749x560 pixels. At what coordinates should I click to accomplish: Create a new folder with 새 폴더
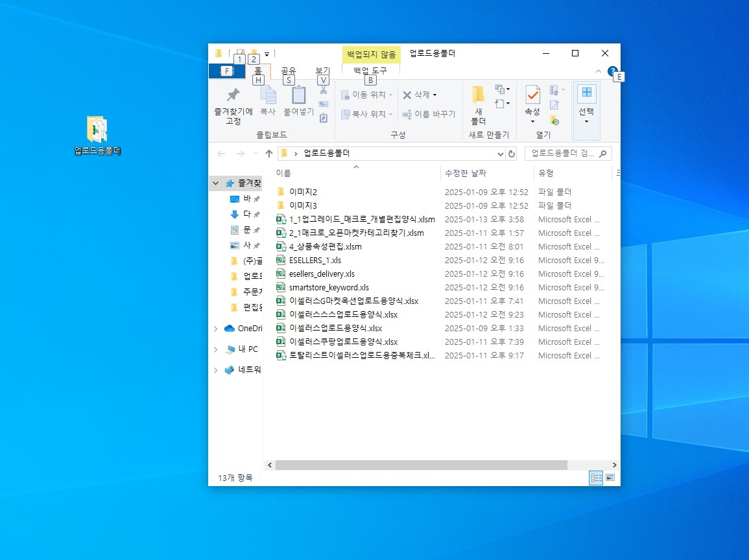tap(478, 104)
